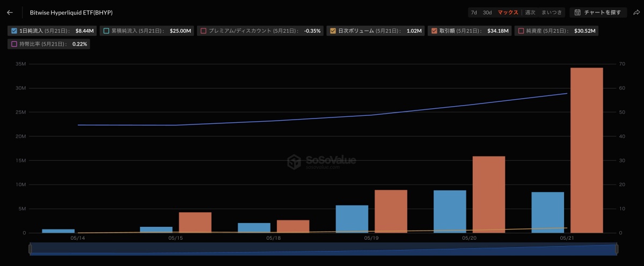
Task: Select the マックス range tab
Action: pyautogui.click(x=508, y=12)
